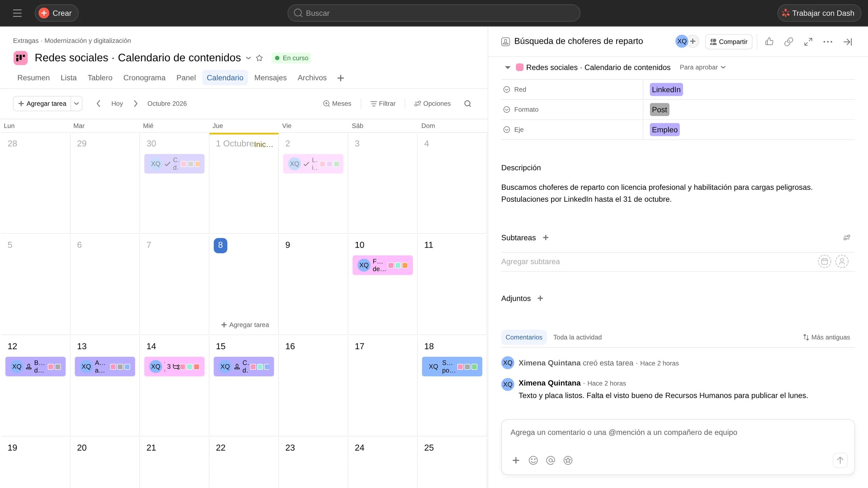Open calendar Opciones
This screenshot has height=488, width=868.
pyautogui.click(x=433, y=104)
